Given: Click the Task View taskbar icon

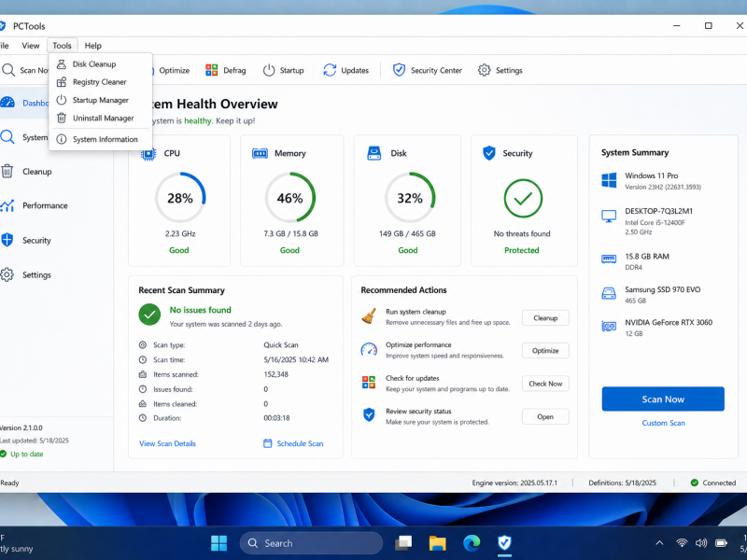Looking at the screenshot, I should point(403,543).
